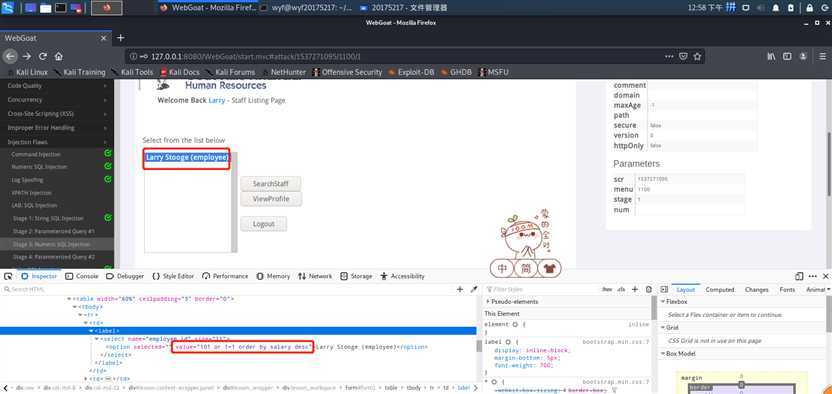Open page actions three-dot menu in address bar
The width and height of the screenshot is (832, 394).
click(669, 56)
